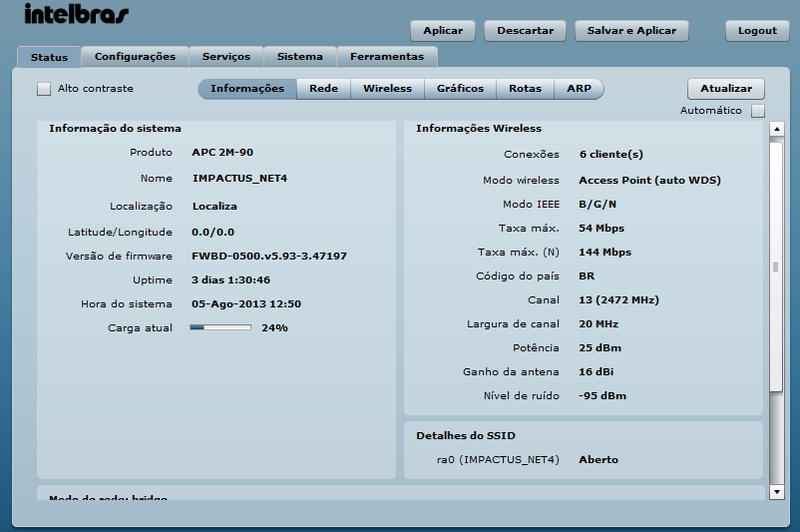Click the 24% load value

point(274,328)
